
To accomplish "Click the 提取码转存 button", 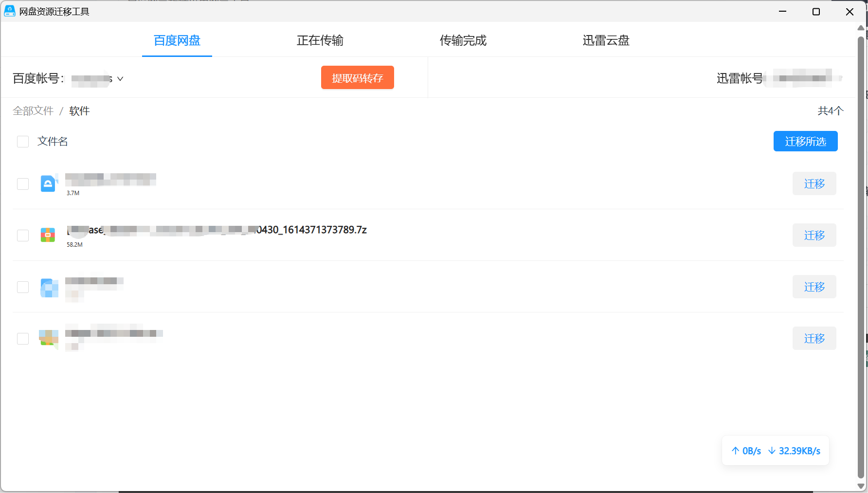I will coord(358,78).
